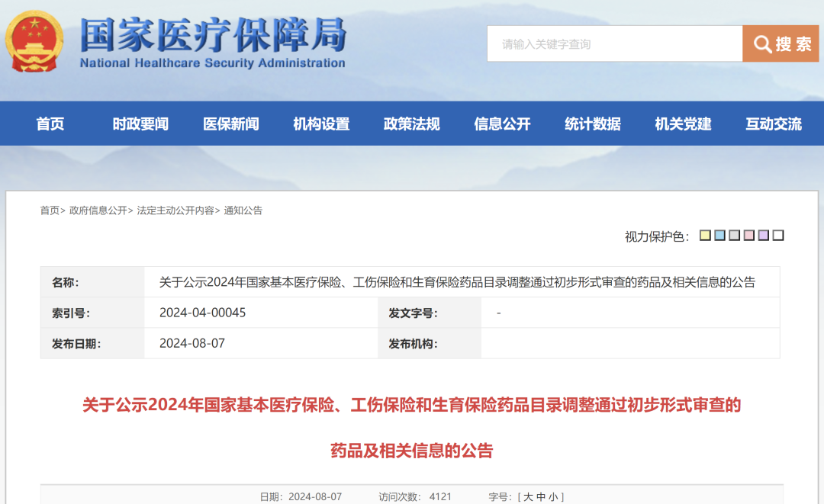Open the 统计数据 navigation item
Image resolution: width=824 pixels, height=504 pixels.
[592, 124]
